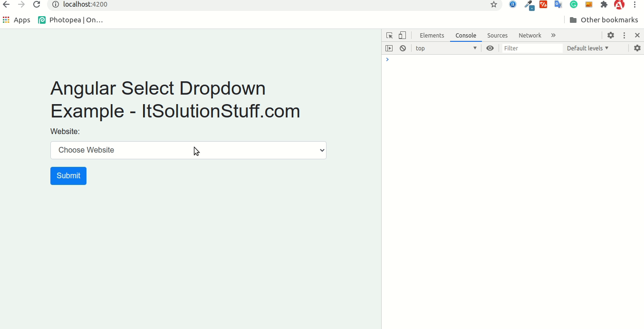Open the console sidebar drawer icon
This screenshot has height=329, width=644.
(x=389, y=48)
